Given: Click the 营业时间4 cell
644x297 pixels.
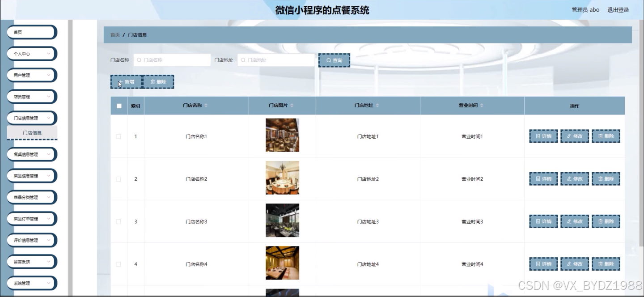Looking at the screenshot, I should click(472, 264).
